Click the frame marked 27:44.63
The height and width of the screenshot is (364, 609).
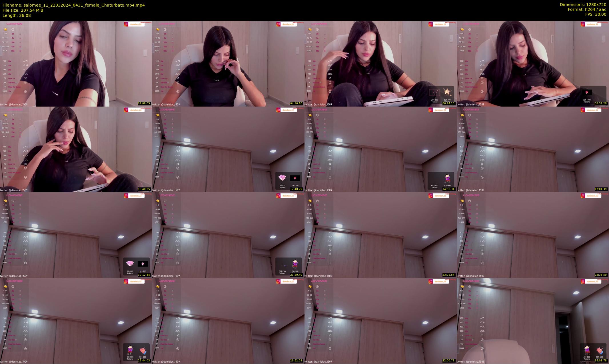76,321
